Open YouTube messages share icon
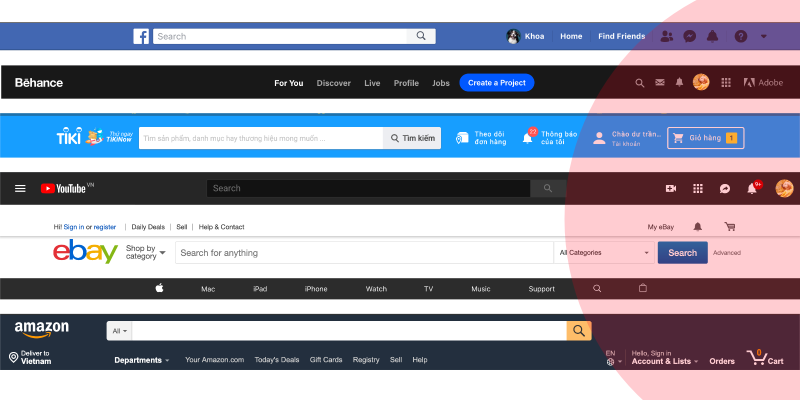800x400 pixels. click(x=724, y=189)
